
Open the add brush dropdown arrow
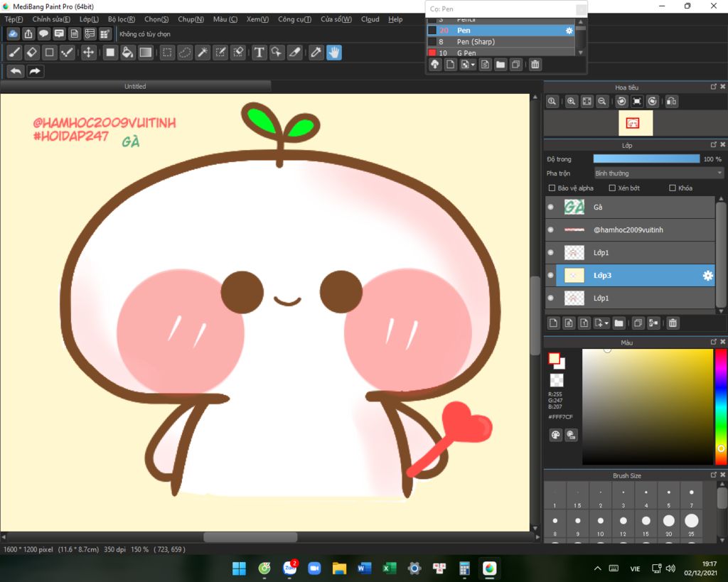(x=473, y=65)
